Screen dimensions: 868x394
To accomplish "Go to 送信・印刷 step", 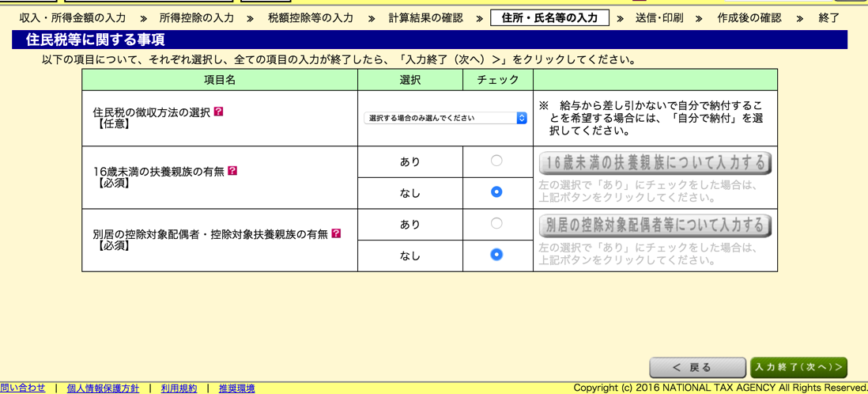I will [660, 18].
